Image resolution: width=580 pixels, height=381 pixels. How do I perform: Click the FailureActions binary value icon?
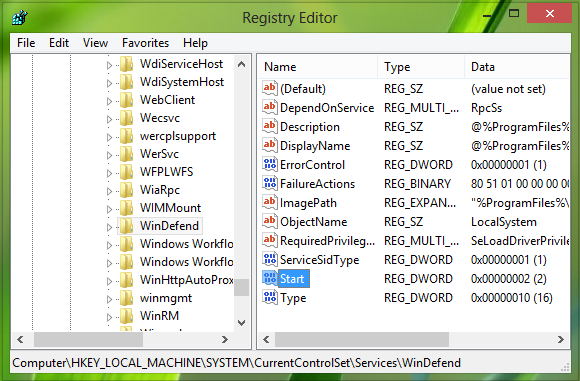pyautogui.click(x=270, y=183)
